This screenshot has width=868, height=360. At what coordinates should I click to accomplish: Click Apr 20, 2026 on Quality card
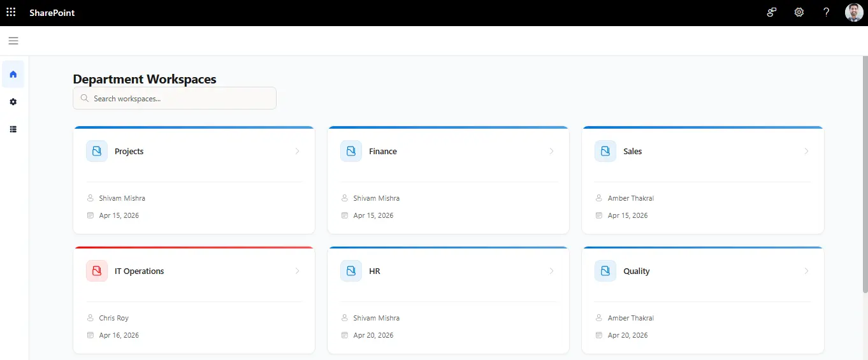628,335
